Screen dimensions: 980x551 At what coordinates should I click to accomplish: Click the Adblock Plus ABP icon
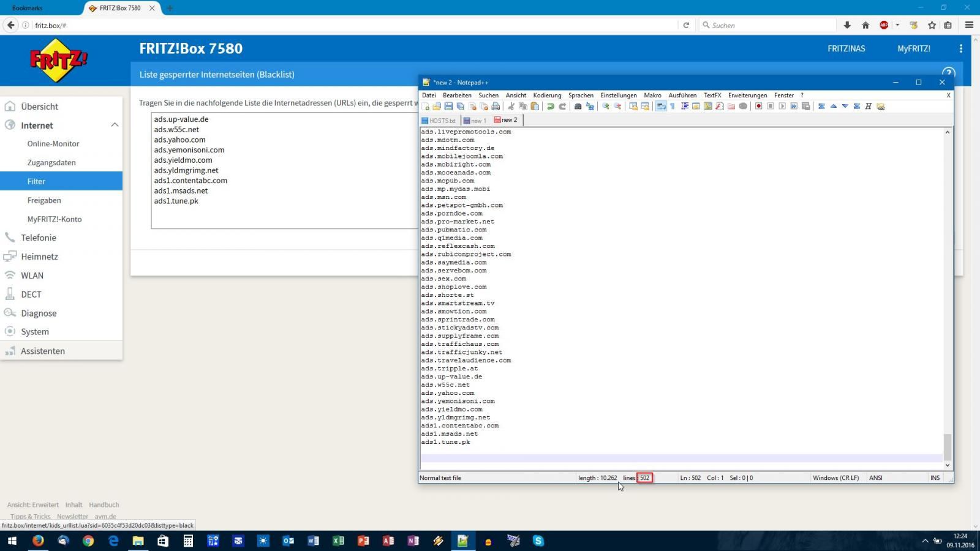pos(884,25)
